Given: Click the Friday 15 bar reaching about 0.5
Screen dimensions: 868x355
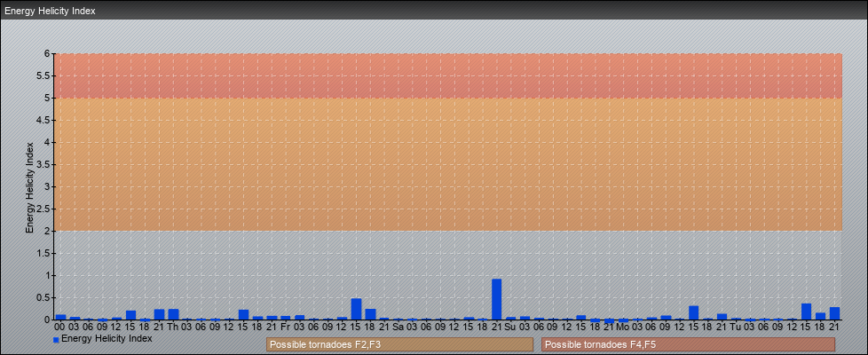Looking at the screenshot, I should [356, 309].
